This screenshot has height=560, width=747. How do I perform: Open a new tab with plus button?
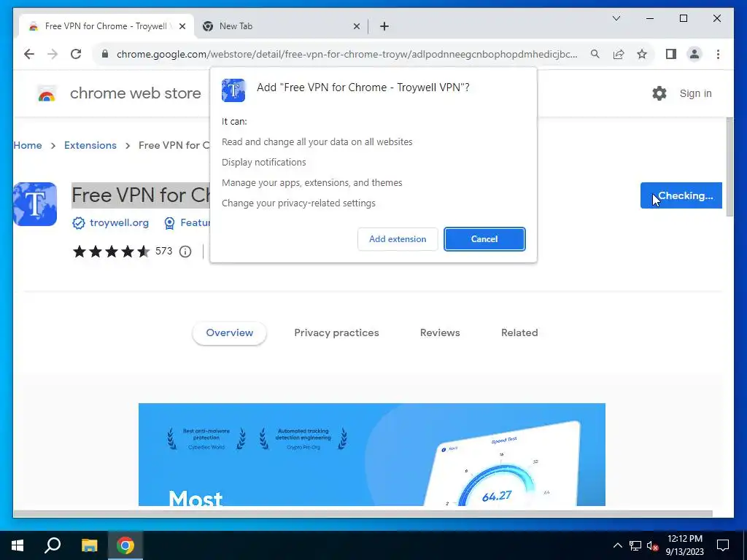tap(384, 26)
